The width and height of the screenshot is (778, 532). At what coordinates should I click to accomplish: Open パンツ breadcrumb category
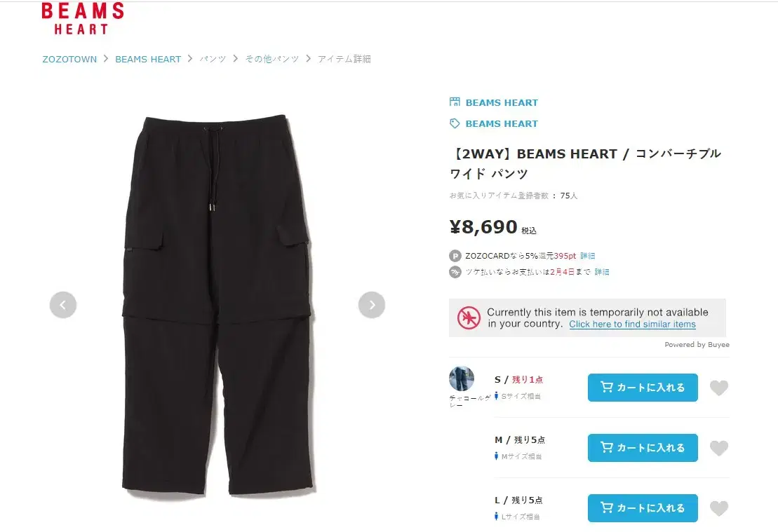[x=213, y=59]
